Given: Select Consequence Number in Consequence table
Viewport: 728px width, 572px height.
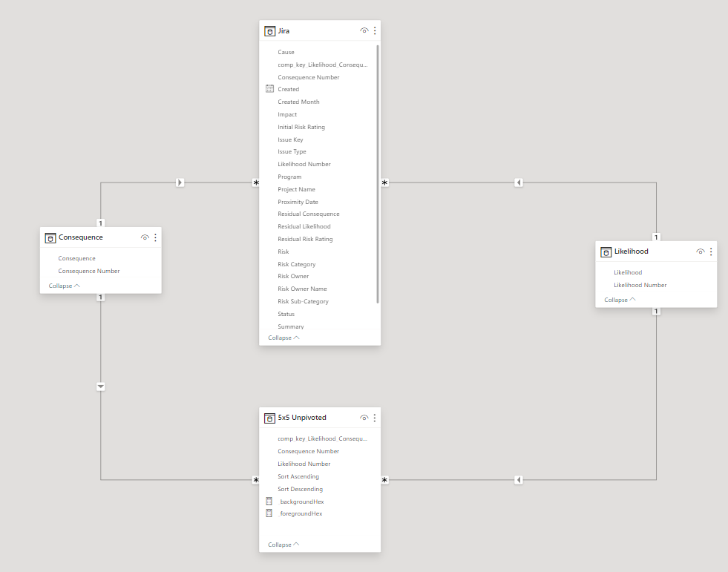Looking at the screenshot, I should point(88,271).
